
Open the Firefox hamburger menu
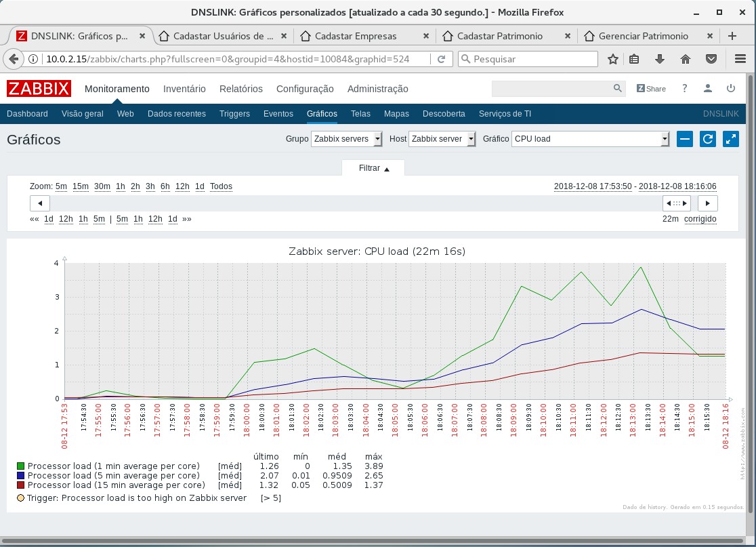click(740, 59)
